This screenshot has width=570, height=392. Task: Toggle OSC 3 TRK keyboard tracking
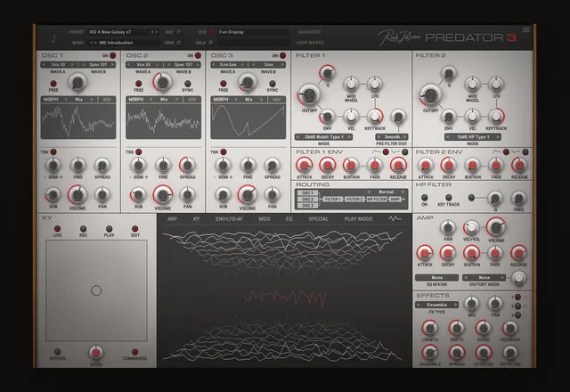click(x=224, y=151)
